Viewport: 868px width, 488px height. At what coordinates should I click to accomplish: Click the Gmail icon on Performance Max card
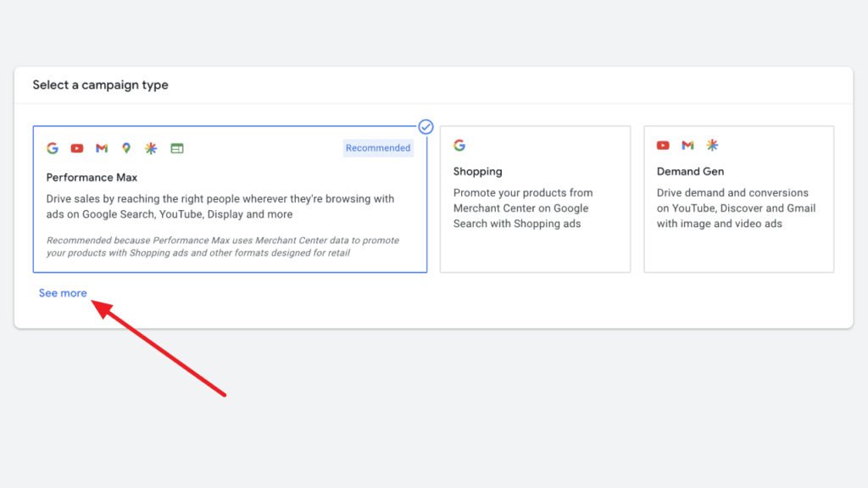101,147
